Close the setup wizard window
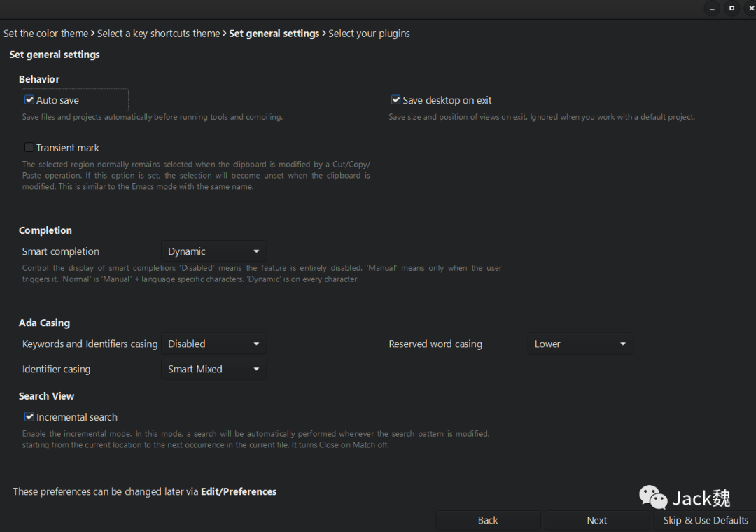This screenshot has height=532, width=756. pos(750,8)
